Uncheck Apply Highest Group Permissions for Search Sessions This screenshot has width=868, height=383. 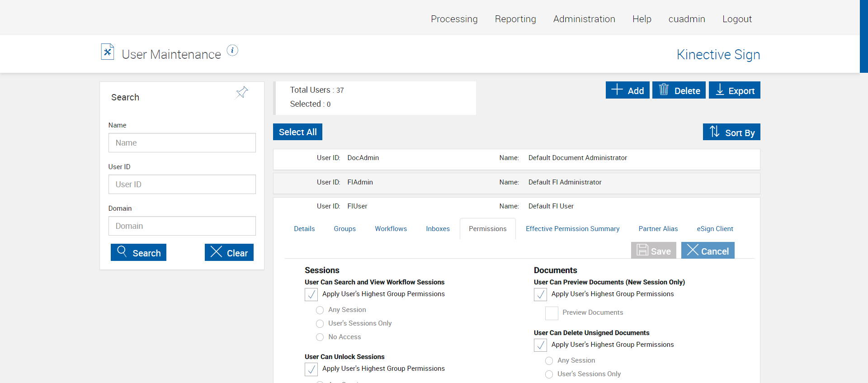(311, 295)
